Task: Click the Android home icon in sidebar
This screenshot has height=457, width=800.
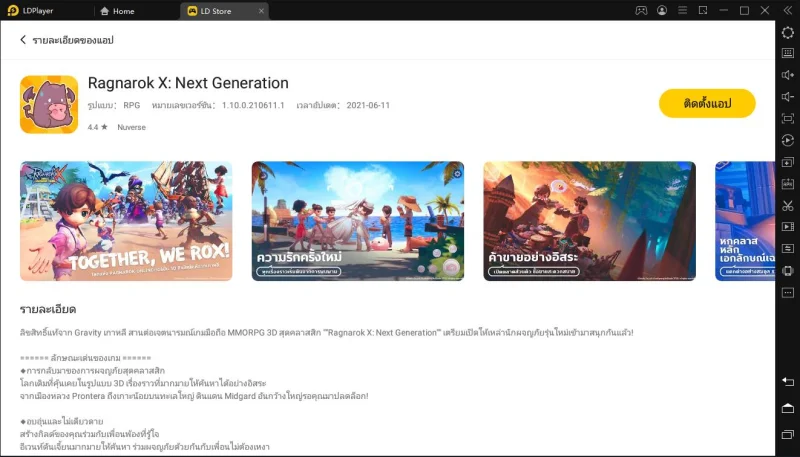Action: (x=788, y=408)
